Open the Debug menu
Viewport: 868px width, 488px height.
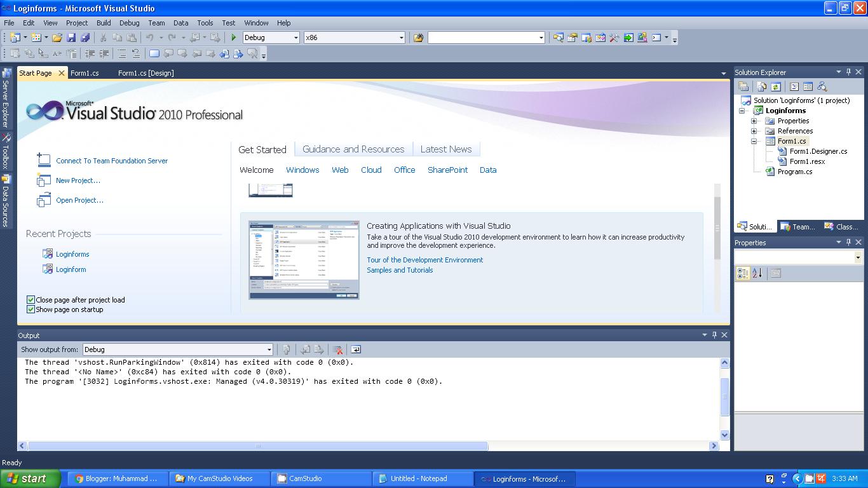(129, 23)
